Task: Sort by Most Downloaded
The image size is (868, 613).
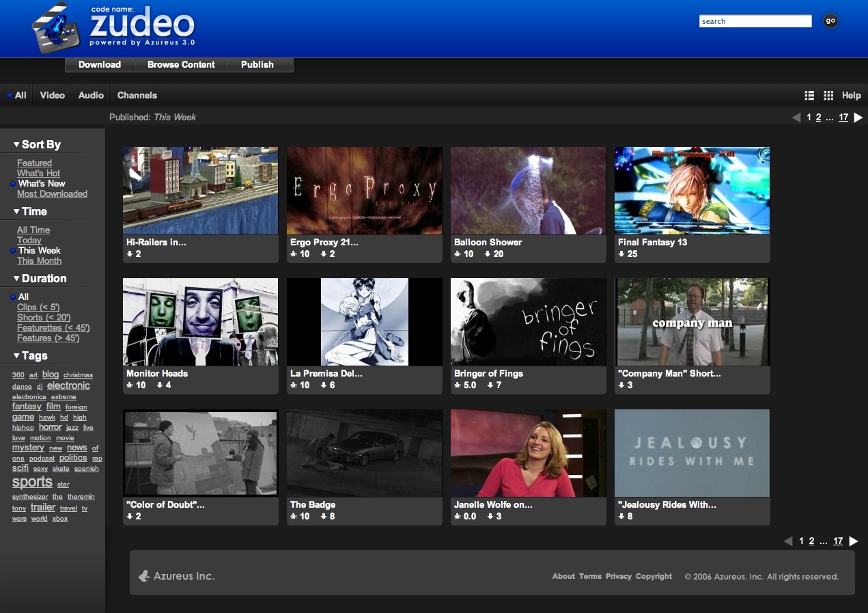Action: [52, 194]
